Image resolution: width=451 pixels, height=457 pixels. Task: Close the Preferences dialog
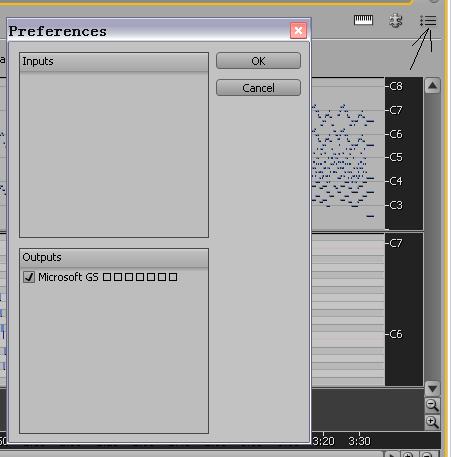pyautogui.click(x=298, y=31)
